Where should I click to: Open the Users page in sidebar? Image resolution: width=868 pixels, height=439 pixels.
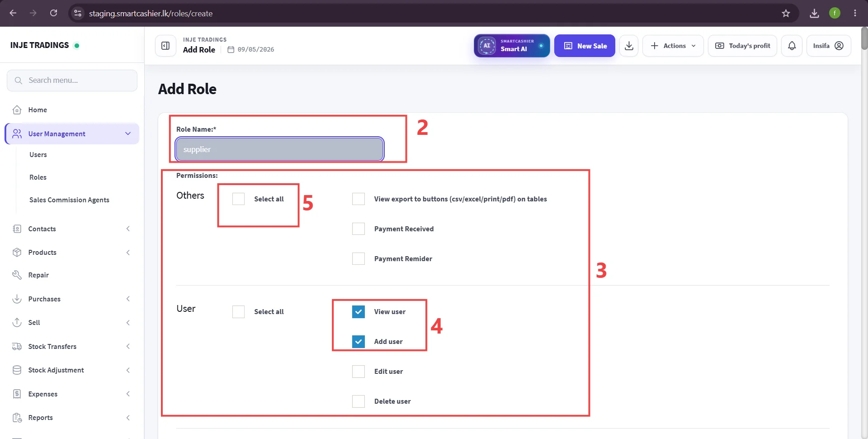click(38, 155)
